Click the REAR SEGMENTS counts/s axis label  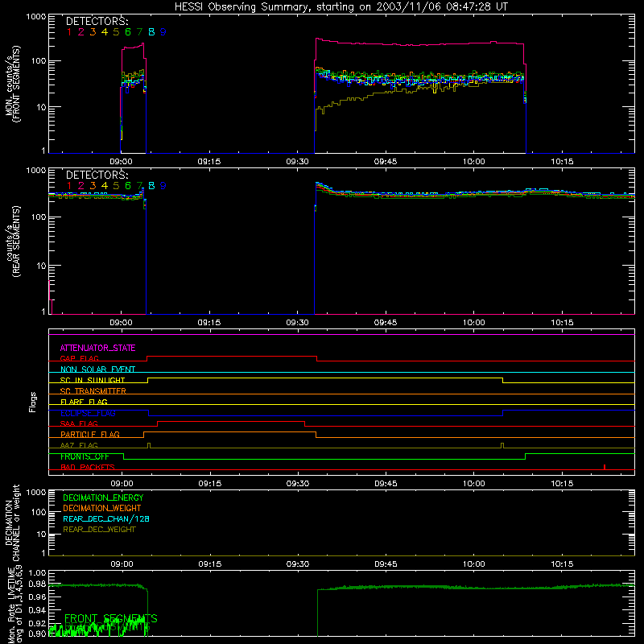pyautogui.click(x=13, y=242)
